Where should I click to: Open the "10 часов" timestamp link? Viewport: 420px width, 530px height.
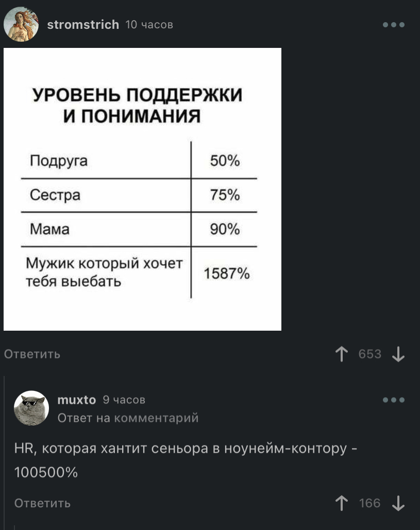149,25
